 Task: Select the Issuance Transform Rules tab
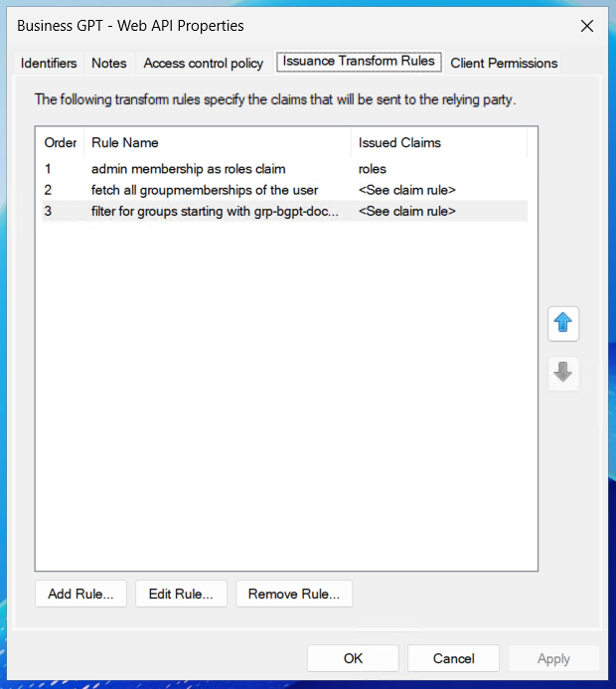359,61
